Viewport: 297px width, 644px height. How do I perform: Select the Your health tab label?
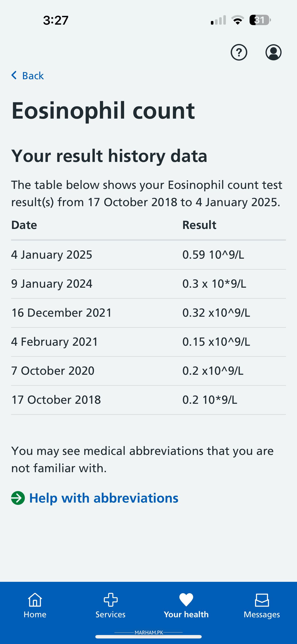coord(186,615)
